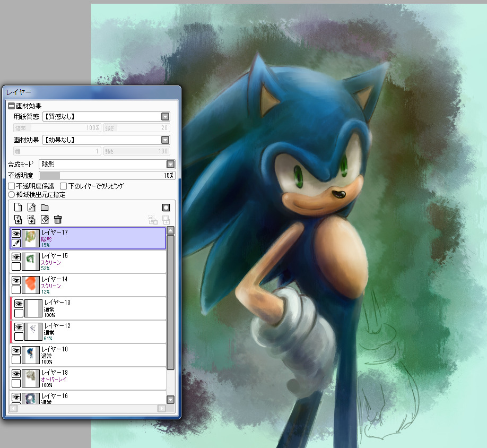Select layer named レイヤー14
Viewport: 487px width, 448px height.
(x=88, y=285)
